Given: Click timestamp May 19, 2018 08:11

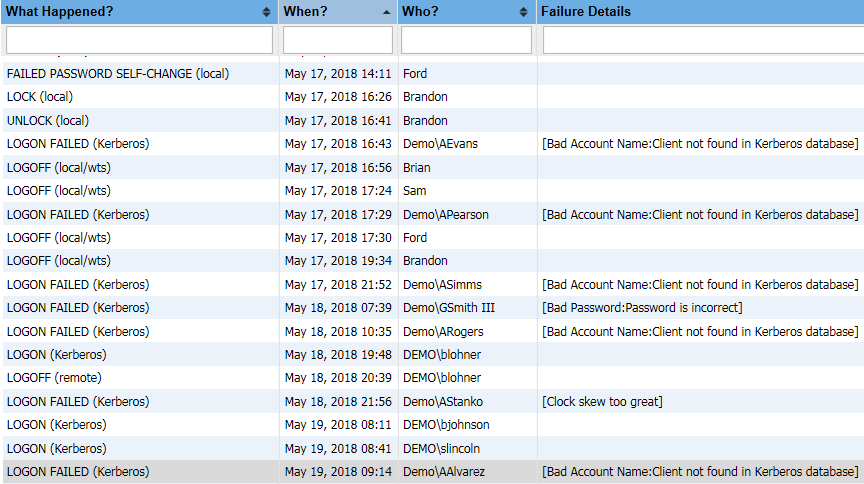Looking at the screenshot, I should pyautogui.click(x=338, y=424).
